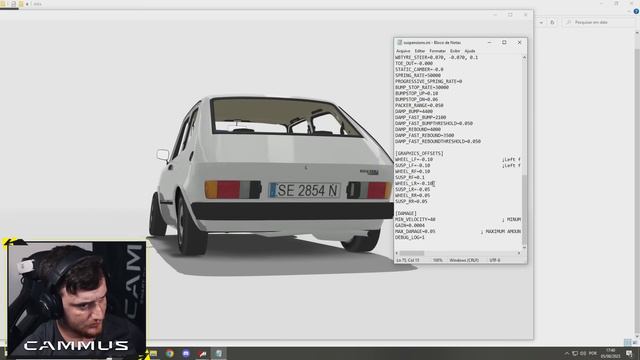Place cursor on the WHEEL_RF=0.10 line
This screenshot has width=640, height=360.
(x=412, y=171)
